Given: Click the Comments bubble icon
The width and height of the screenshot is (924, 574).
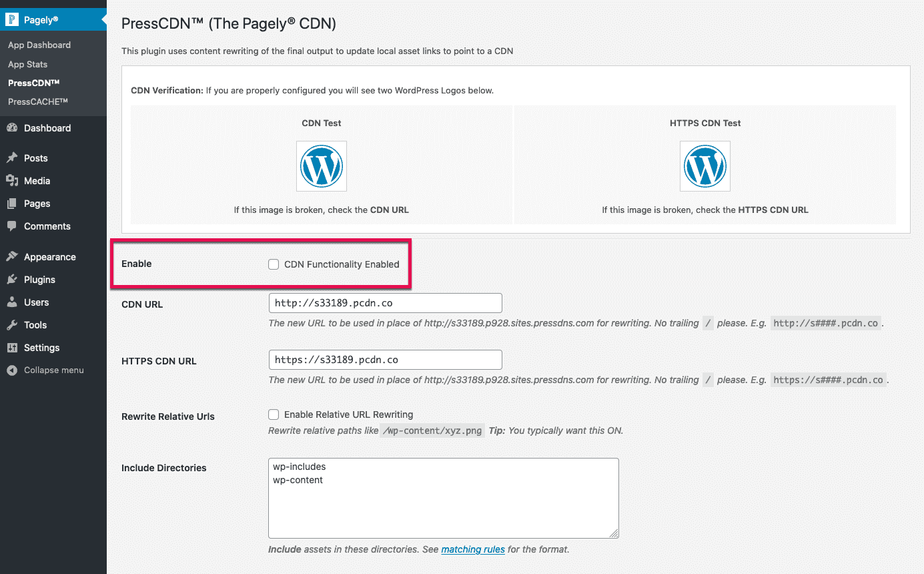Looking at the screenshot, I should (x=12, y=226).
